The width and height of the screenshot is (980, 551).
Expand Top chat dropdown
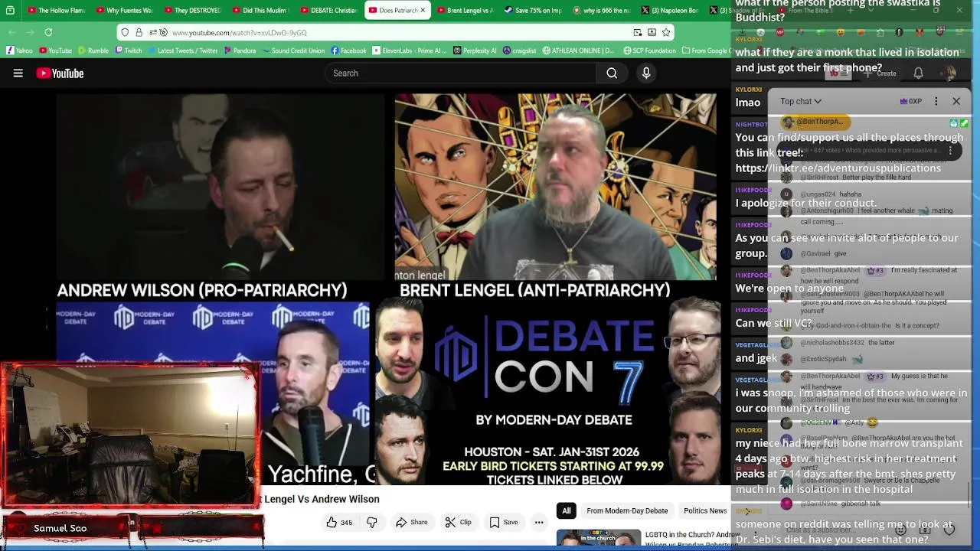pos(801,101)
